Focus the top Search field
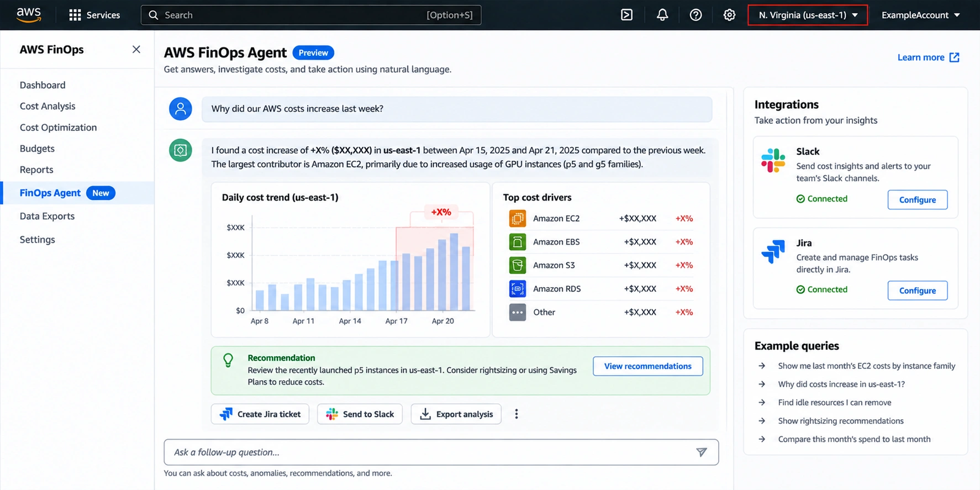980x490 pixels. tap(311, 15)
